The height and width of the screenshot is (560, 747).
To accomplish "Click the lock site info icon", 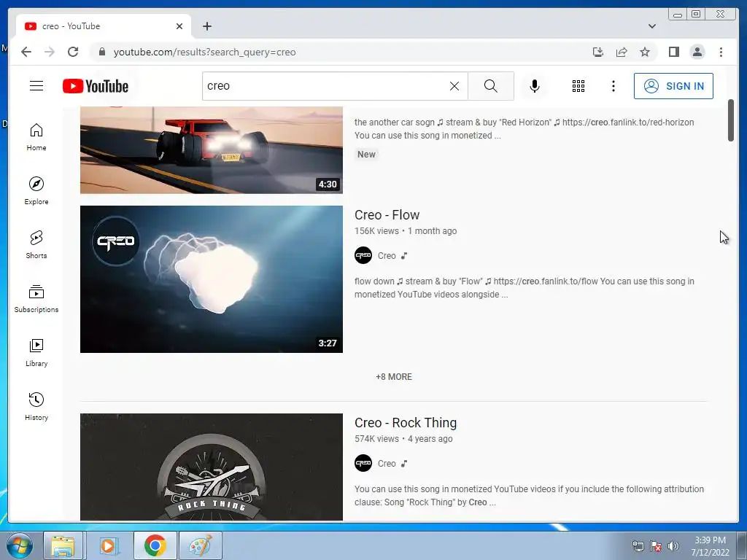I will pyautogui.click(x=101, y=52).
